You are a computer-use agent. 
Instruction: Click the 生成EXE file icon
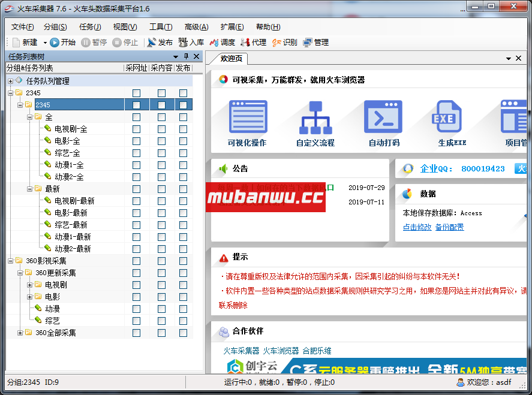(446, 116)
